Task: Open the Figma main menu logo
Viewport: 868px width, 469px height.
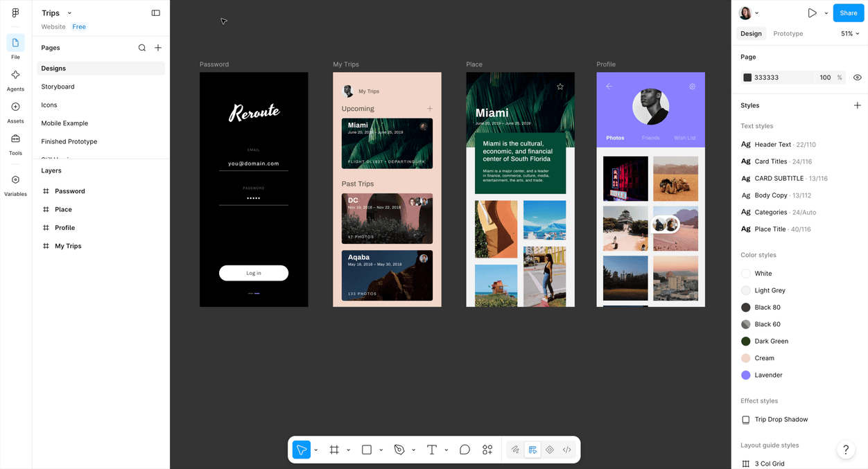Action: coord(15,13)
